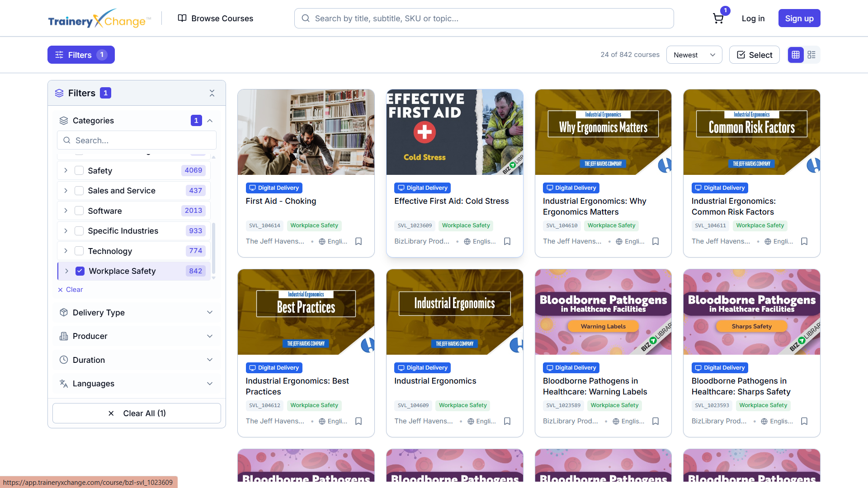The height and width of the screenshot is (488, 868).
Task: Open the Sharps Safety course thumbnail
Action: point(751,312)
